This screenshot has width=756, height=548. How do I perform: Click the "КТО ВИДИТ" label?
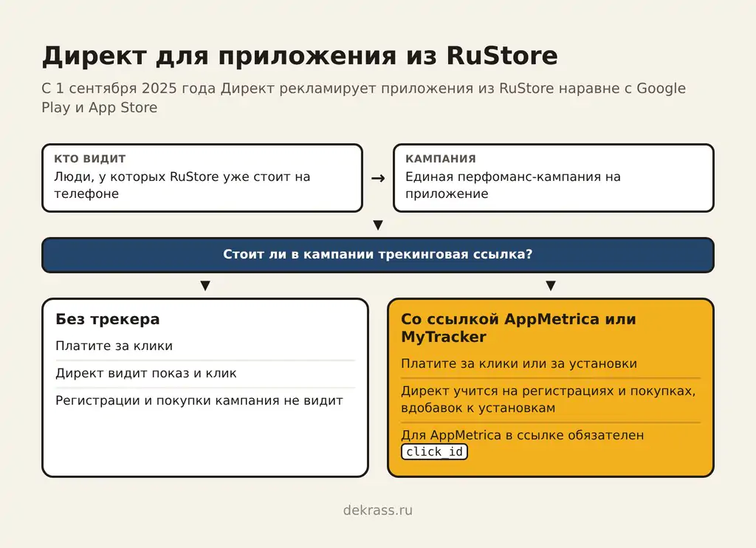pyautogui.click(x=89, y=159)
